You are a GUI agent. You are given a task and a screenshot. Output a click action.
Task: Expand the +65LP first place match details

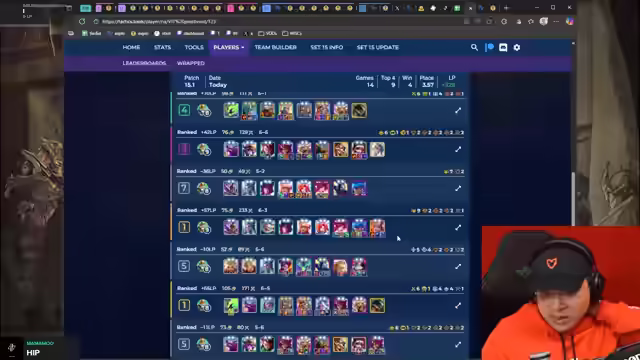(x=458, y=305)
